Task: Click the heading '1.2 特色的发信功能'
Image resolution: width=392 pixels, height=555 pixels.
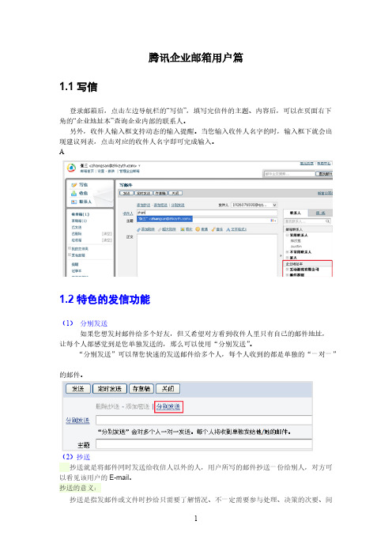Action: (x=105, y=300)
